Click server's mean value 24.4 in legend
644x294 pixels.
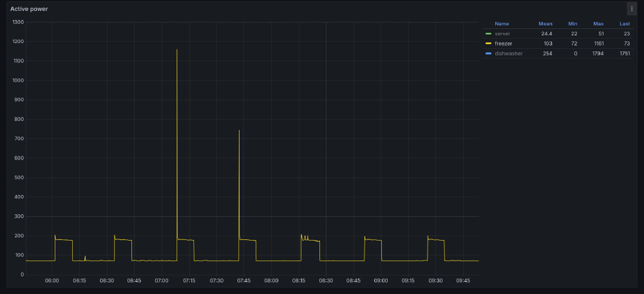tap(546, 33)
